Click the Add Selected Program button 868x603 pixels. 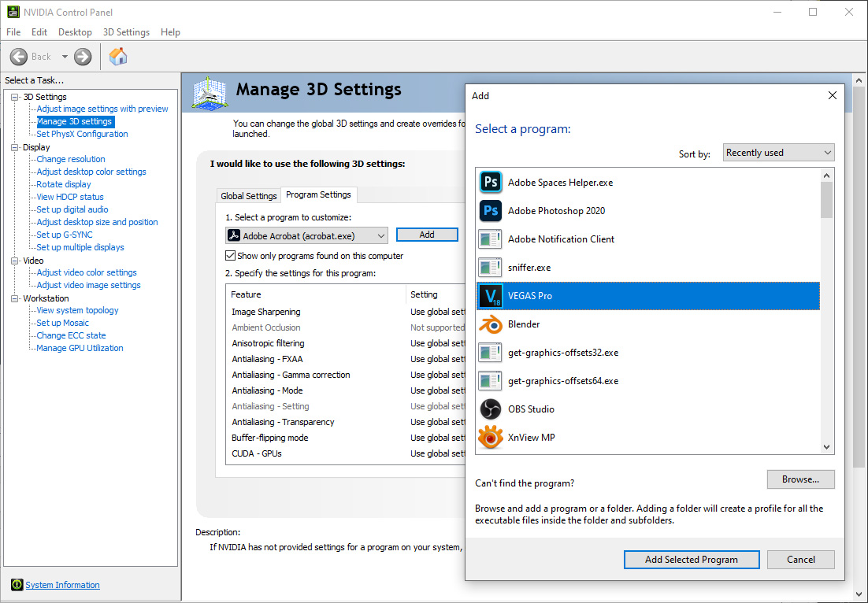[692, 559]
